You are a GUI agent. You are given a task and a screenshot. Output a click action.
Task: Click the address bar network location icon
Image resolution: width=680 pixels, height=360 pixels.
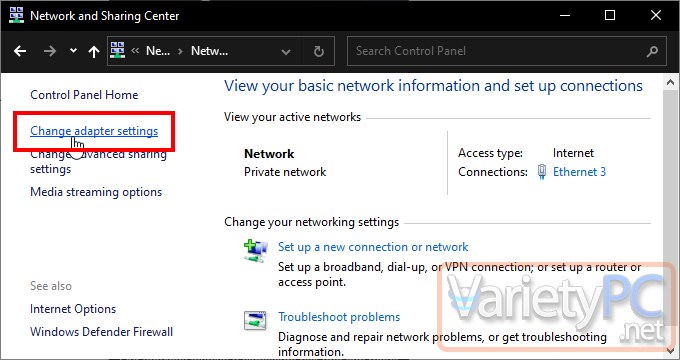point(118,51)
